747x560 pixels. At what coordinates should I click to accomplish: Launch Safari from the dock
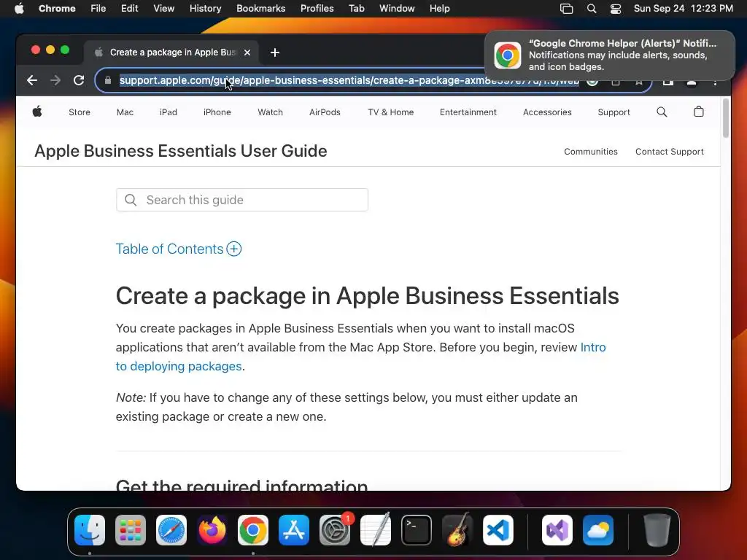tap(171, 530)
